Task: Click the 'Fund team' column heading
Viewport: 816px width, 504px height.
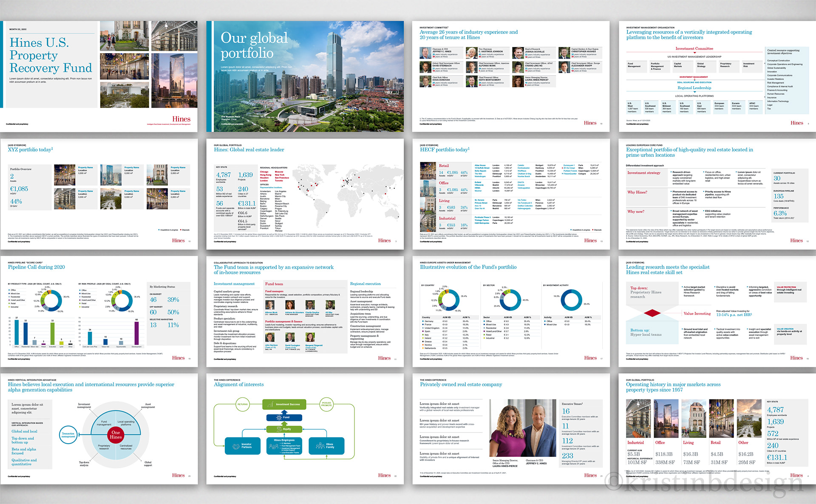Action: click(x=274, y=283)
